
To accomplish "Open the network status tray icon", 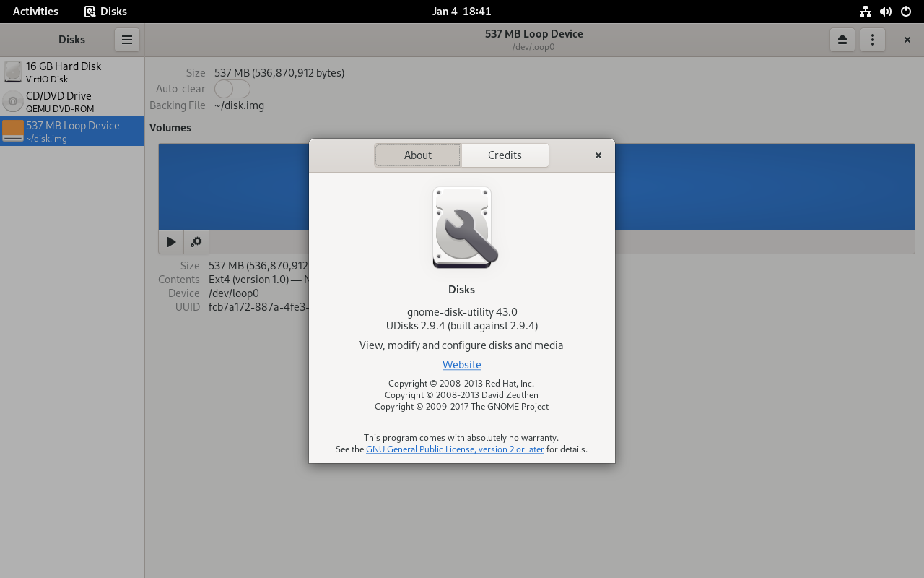I will coord(865,12).
